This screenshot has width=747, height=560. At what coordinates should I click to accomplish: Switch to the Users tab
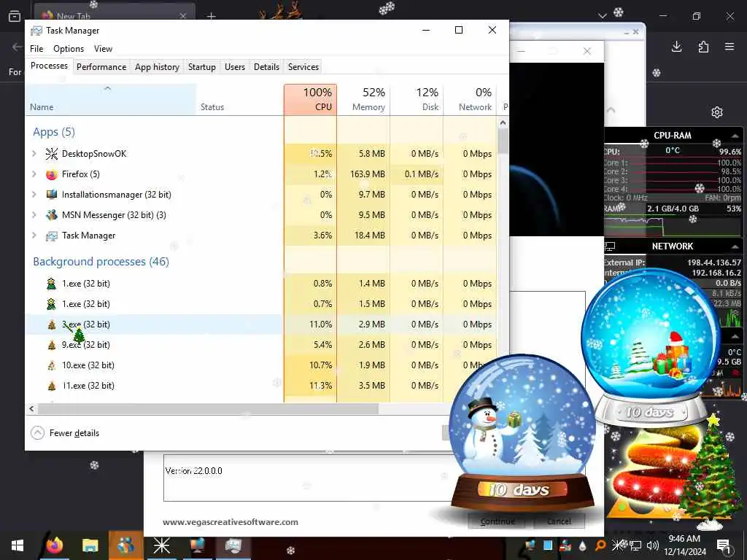coord(235,66)
